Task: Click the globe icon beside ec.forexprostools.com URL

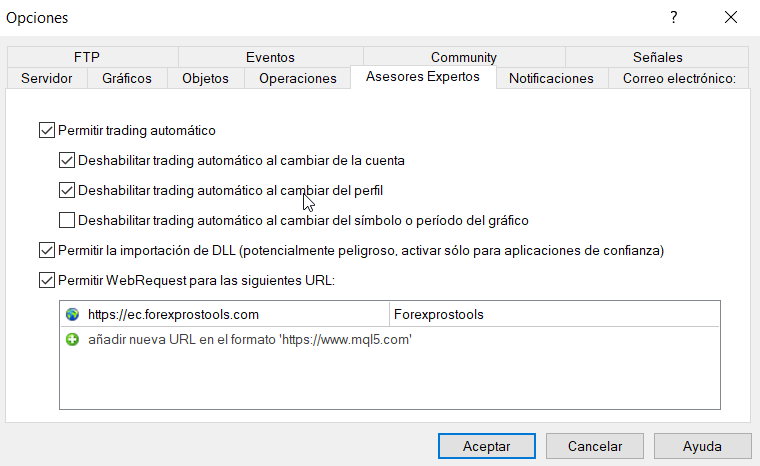Action: (x=72, y=314)
